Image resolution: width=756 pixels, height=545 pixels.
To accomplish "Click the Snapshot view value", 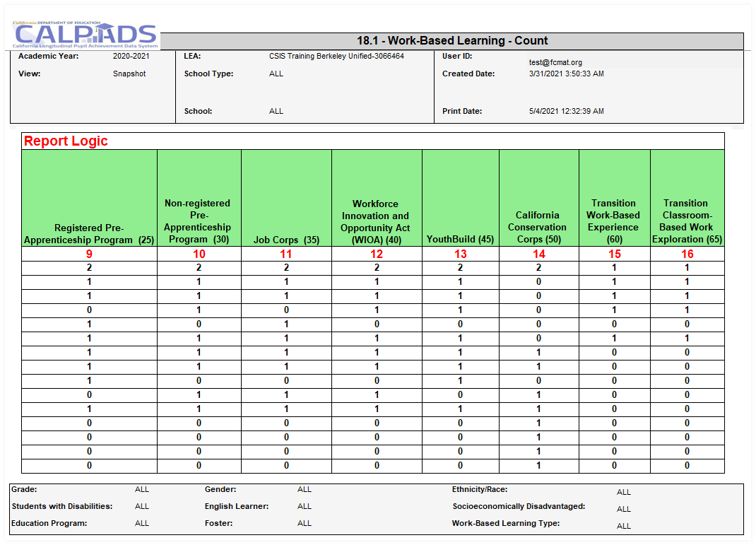I will (129, 74).
